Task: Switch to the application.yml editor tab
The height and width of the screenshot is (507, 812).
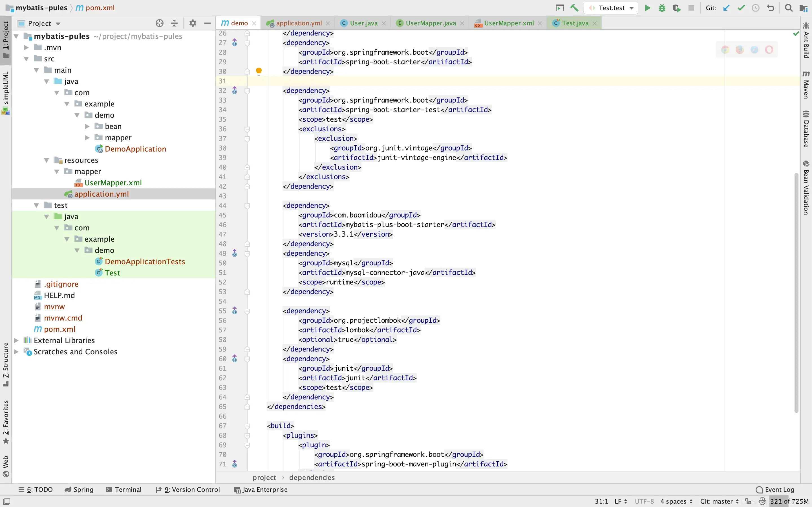Action: coord(298,23)
